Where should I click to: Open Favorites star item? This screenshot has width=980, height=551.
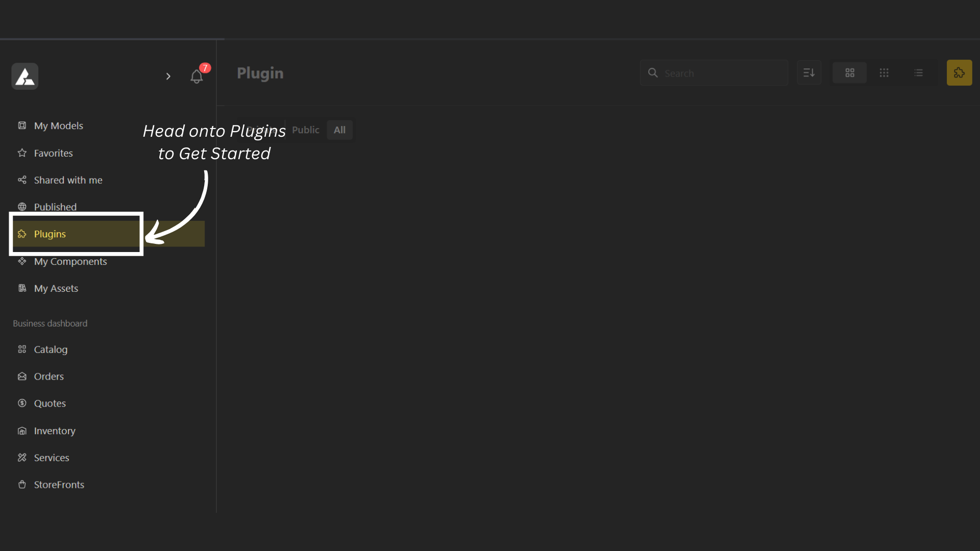(53, 153)
